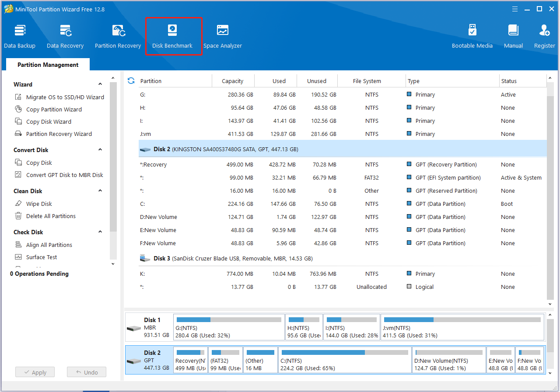Select the D:New Volume(NTFS) disk map block

[x=449, y=360]
